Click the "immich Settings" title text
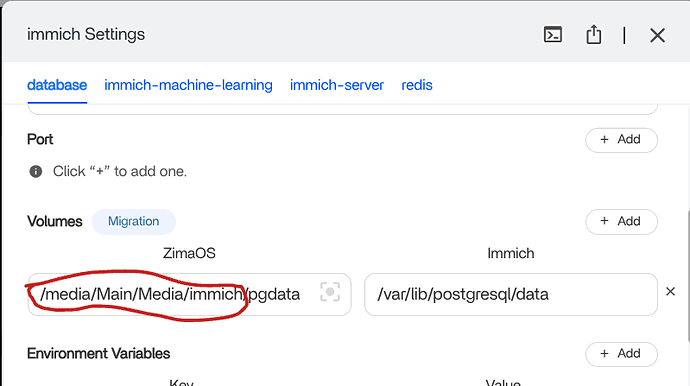The width and height of the screenshot is (690, 386). (x=86, y=34)
